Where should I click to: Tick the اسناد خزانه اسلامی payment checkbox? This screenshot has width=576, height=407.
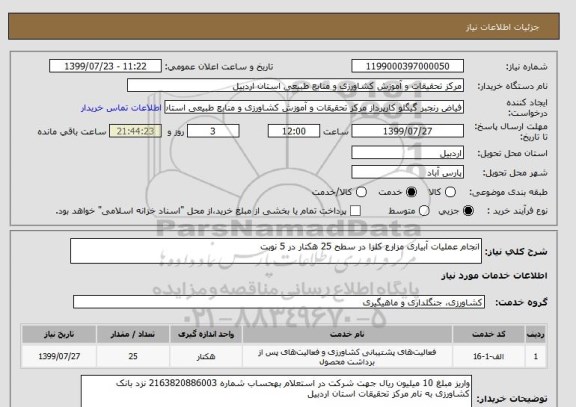(x=355, y=211)
